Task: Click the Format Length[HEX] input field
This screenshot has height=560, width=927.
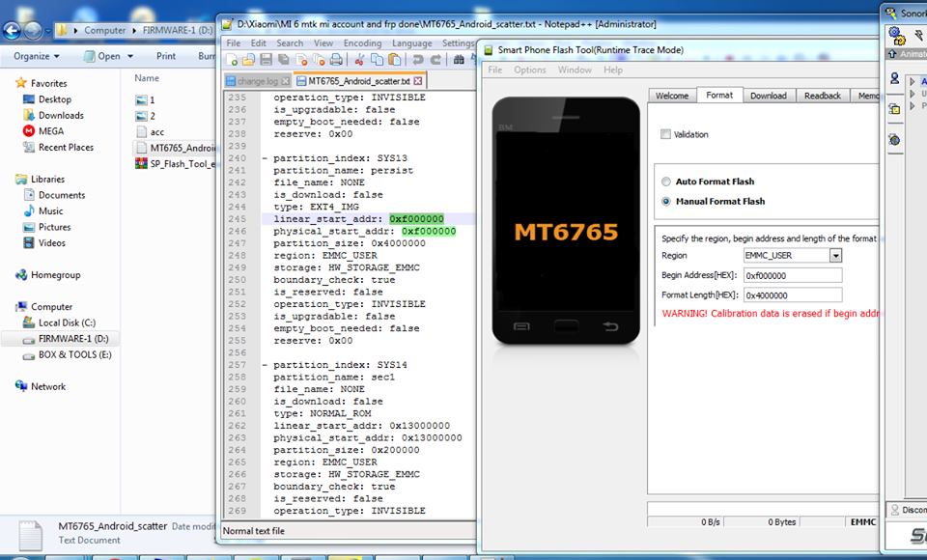Action: pyautogui.click(x=793, y=295)
